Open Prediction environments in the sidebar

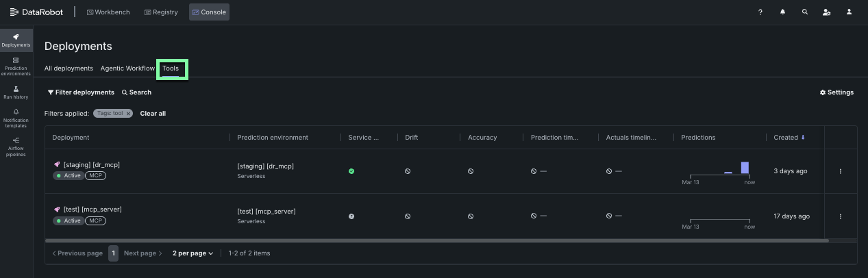point(16,66)
